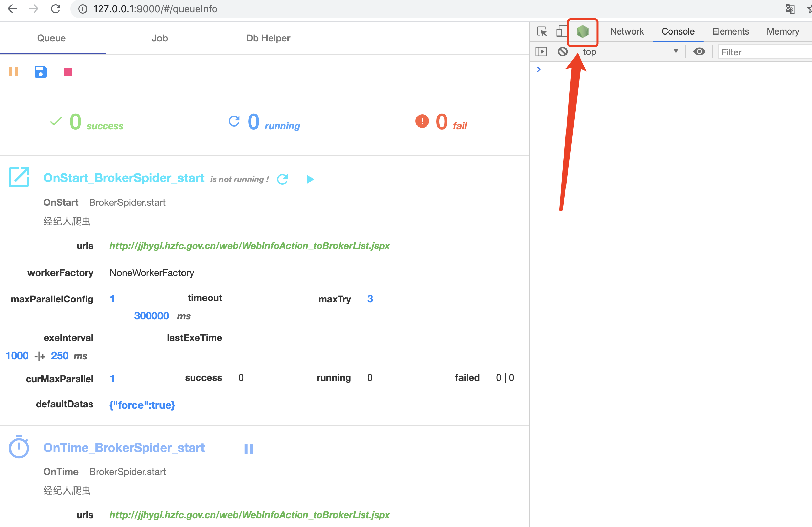Switch to the Network tab
812x527 pixels.
point(626,32)
